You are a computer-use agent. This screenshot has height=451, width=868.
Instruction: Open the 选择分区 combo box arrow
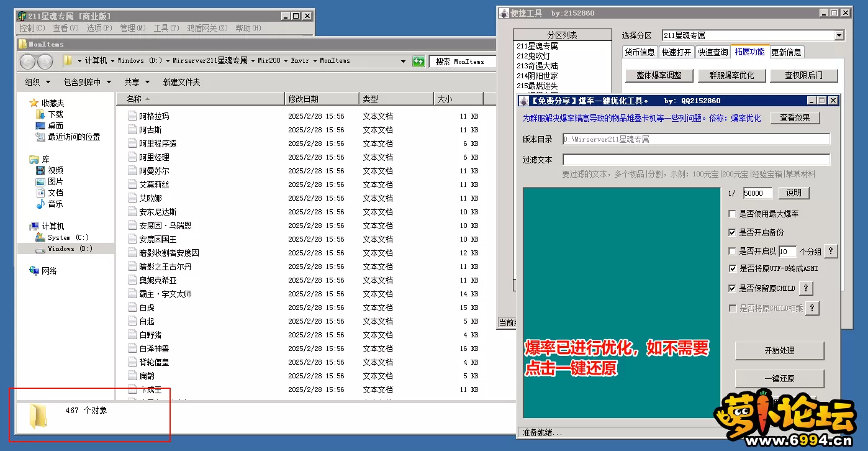click(x=839, y=35)
